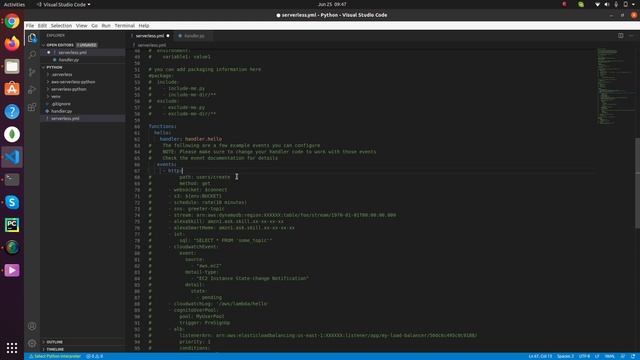Image resolution: width=640 pixels, height=360 pixels.
Task: Open the File menu
Action: point(30,25)
